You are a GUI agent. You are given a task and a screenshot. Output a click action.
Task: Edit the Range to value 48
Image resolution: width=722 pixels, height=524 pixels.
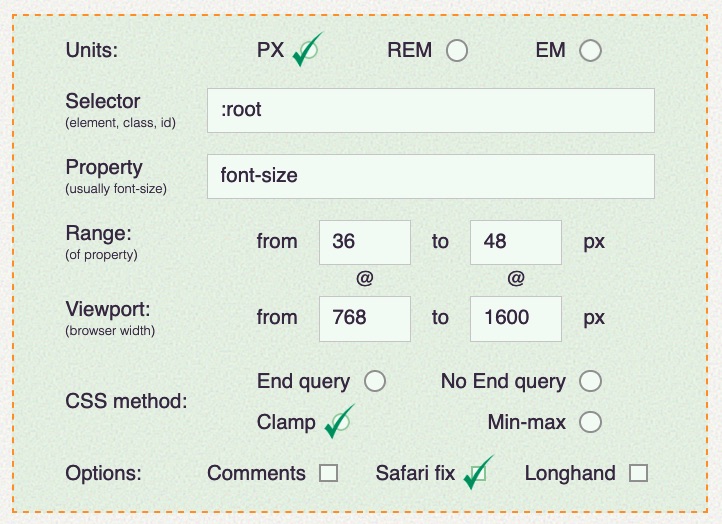515,242
